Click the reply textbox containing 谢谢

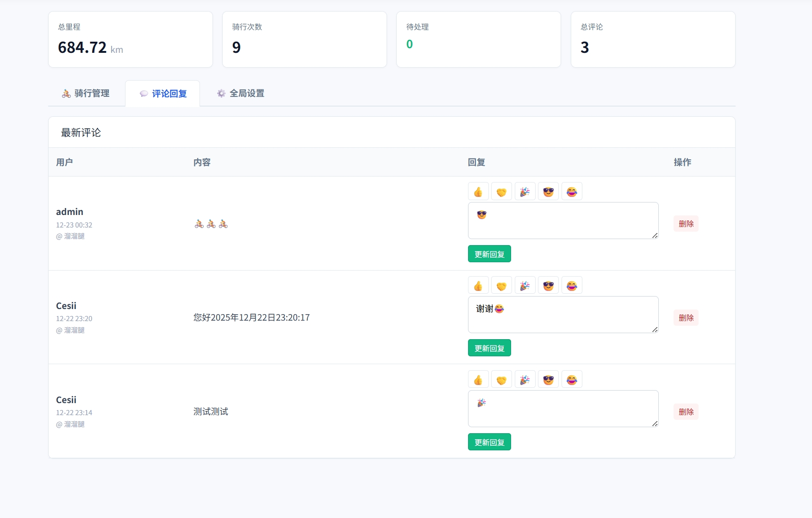coord(563,315)
